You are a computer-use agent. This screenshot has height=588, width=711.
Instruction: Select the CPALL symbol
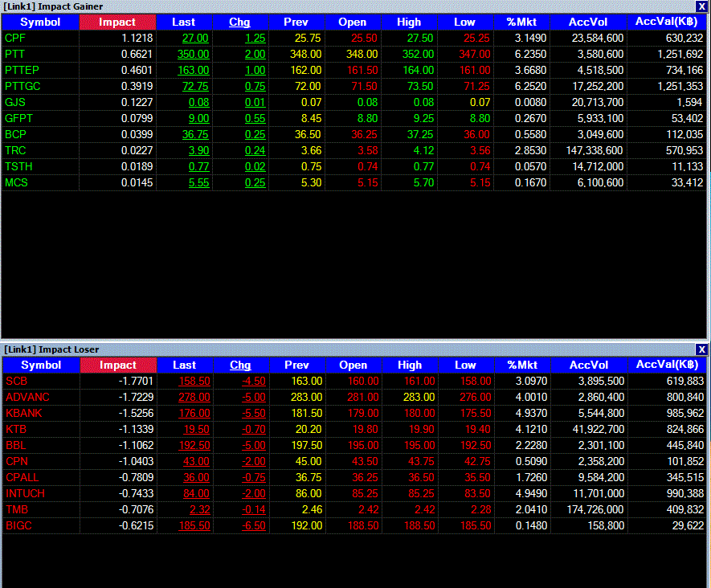[22, 478]
